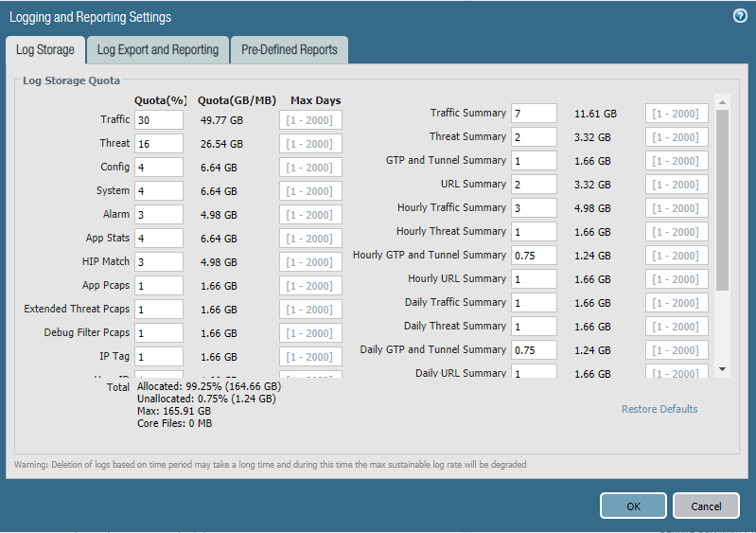Image resolution: width=756 pixels, height=533 pixels.
Task: Edit the Config quota percentage field
Action: coord(158,168)
